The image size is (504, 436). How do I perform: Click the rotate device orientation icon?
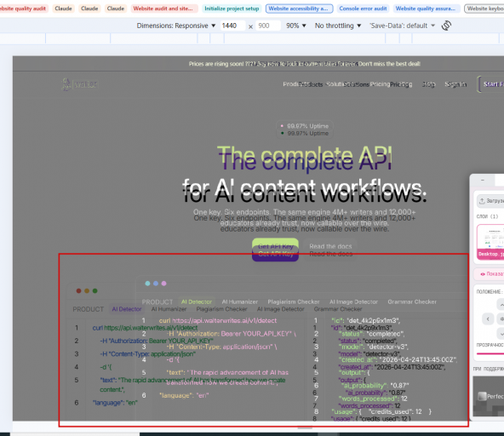pyautogui.click(x=446, y=26)
